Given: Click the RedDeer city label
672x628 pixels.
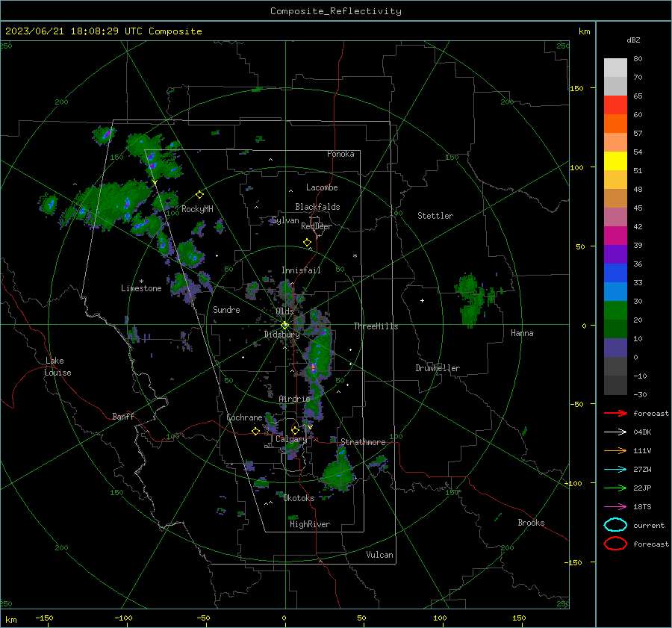Looking at the screenshot, I should point(317,226).
